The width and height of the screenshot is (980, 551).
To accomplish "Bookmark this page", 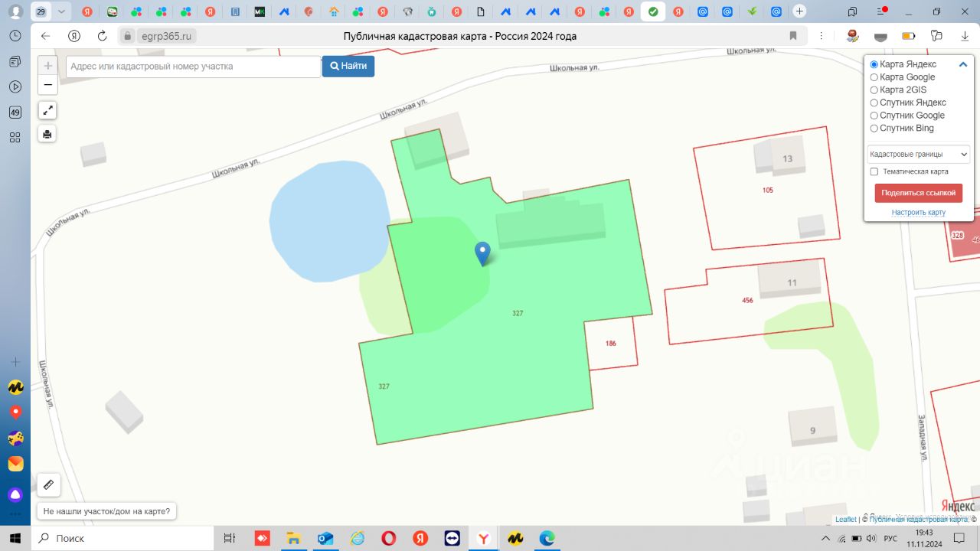I will pyautogui.click(x=793, y=36).
